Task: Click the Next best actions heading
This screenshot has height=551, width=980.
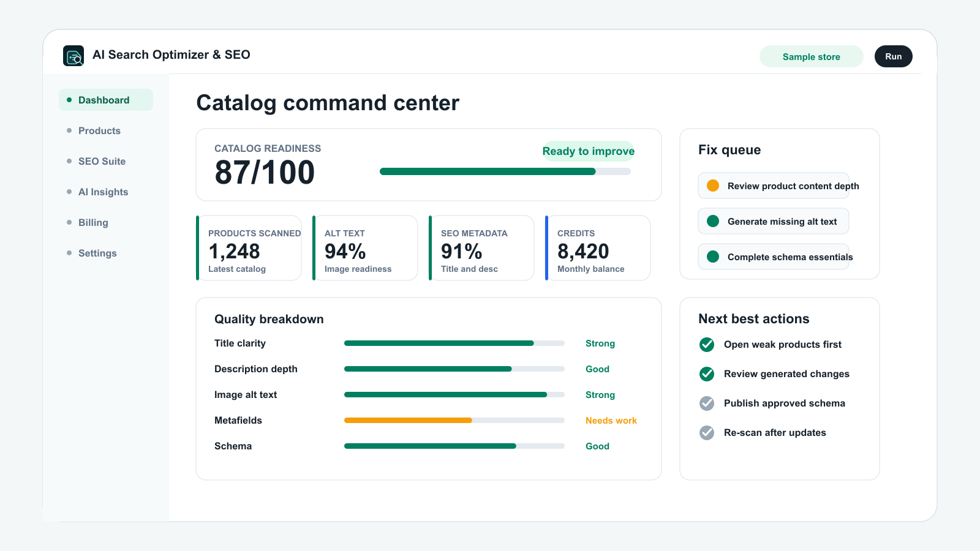Action: pyautogui.click(x=754, y=319)
